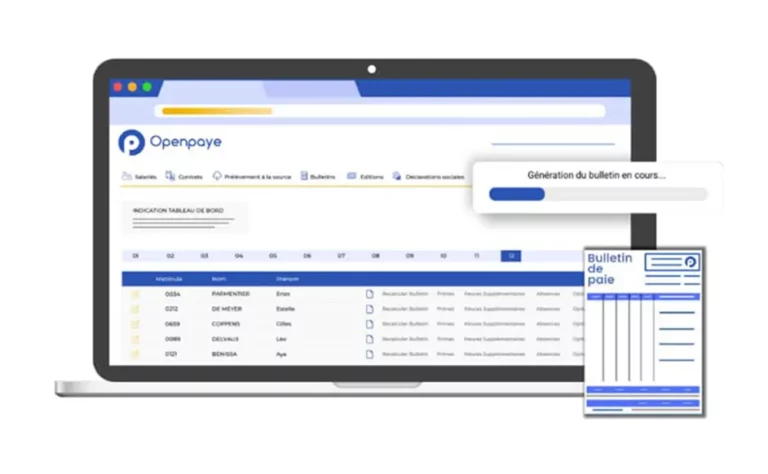Viewport: 768px width, 474px height.
Task: Click edit icon for PARMENTIER row
Action: 135,294
